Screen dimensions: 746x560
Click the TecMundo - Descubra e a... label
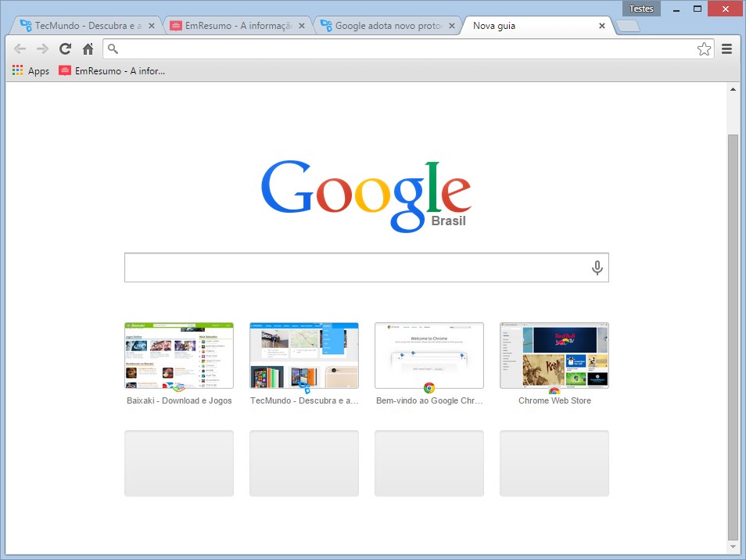[304, 400]
